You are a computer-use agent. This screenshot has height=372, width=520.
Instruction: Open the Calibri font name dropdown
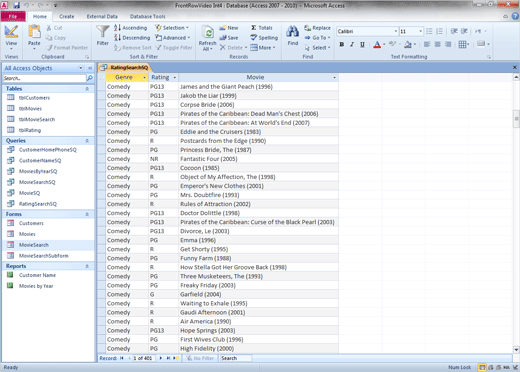coord(396,31)
